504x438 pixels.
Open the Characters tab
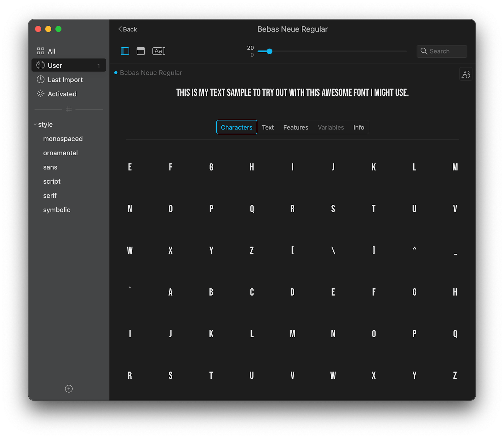237,127
